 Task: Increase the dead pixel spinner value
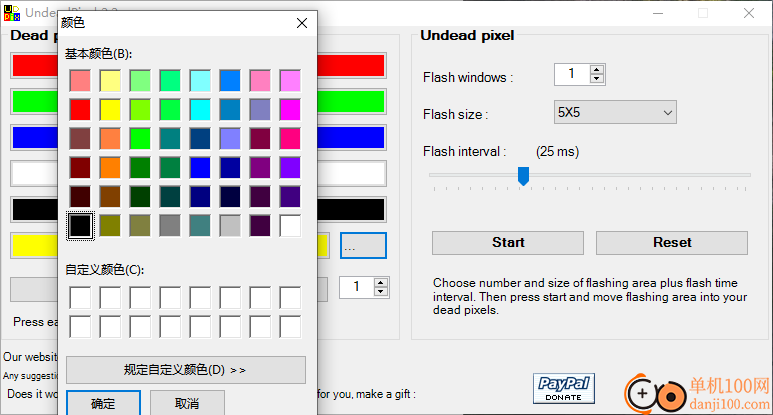click(380, 282)
